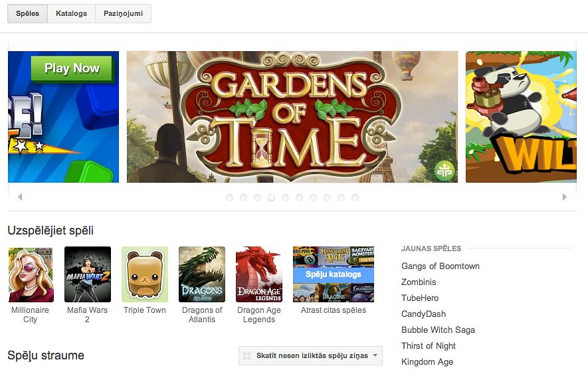This screenshot has width=588, height=384.
Task: Select the second carousel page dot
Action: [x=243, y=197]
